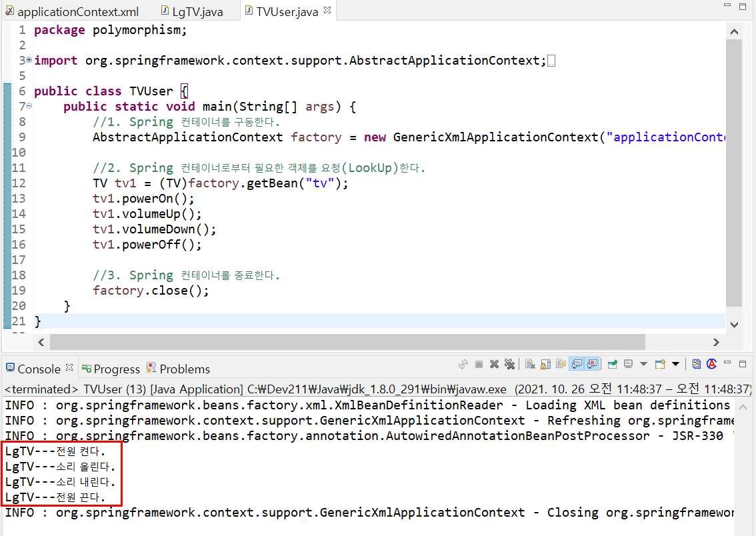This screenshot has height=536, width=756.
Task: Click the Open Console icon
Action: [x=660, y=365]
